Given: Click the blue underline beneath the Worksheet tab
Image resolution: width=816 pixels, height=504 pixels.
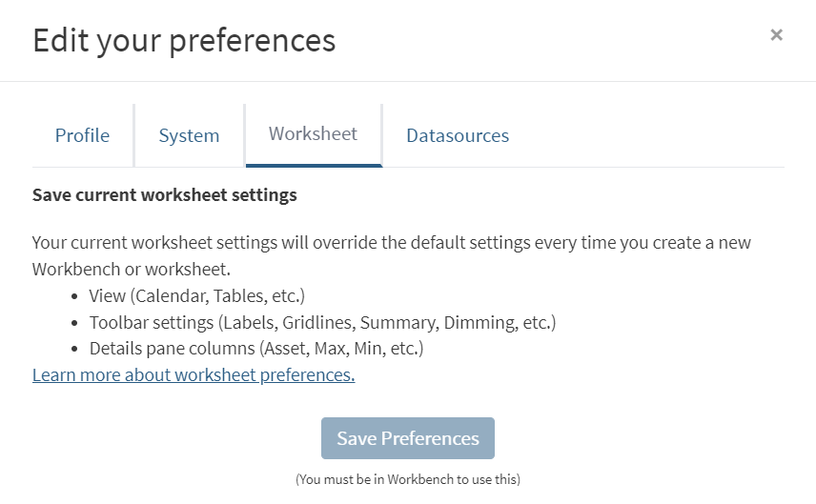Looking at the screenshot, I should coord(314,165).
